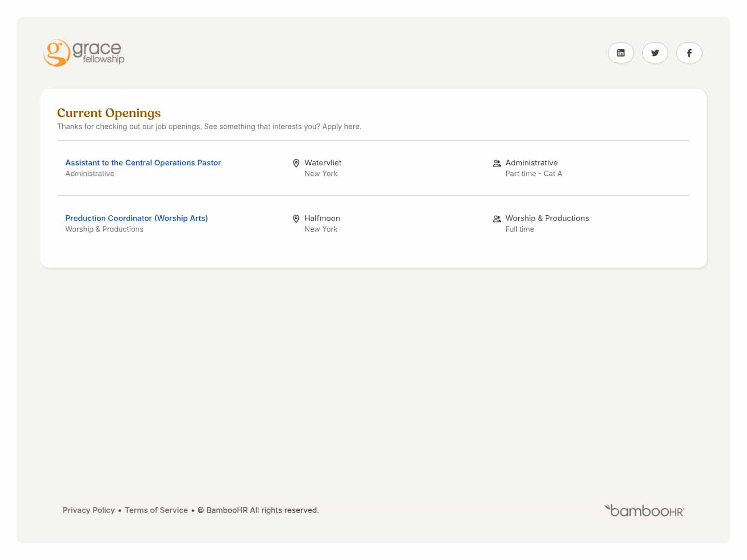Open Assistant to the Central Operations Pastor job
This screenshot has width=747, height=560.
point(143,163)
